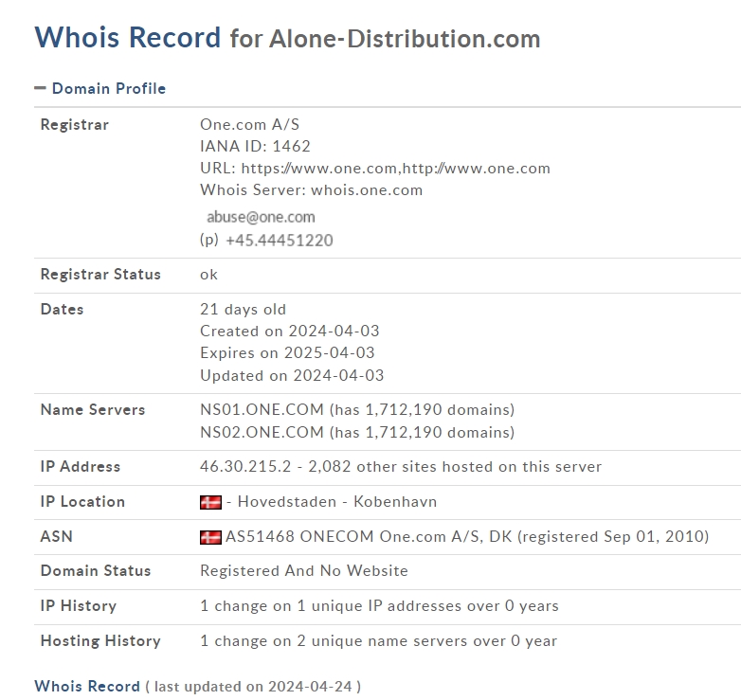Click the IP address 46.30.215.2

(x=245, y=466)
